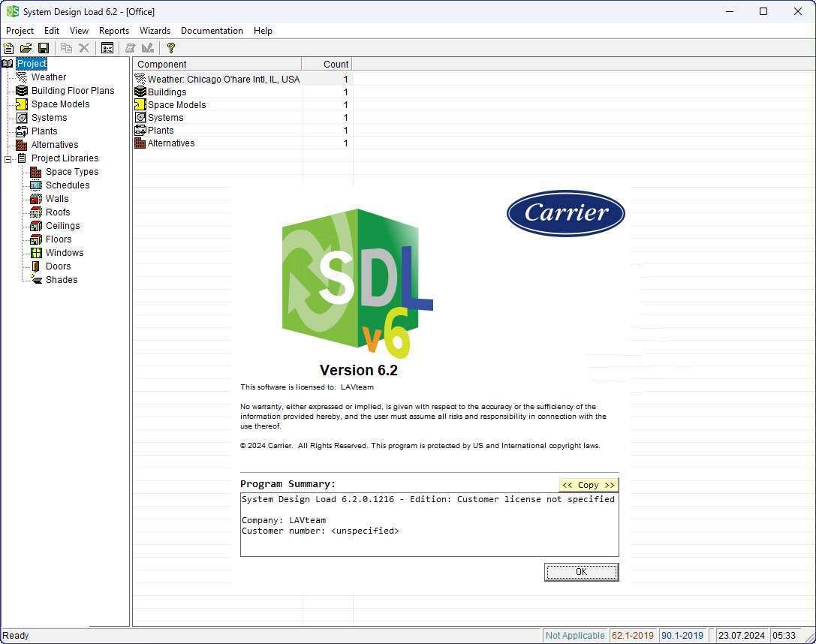Select the Schedules library item

point(67,185)
